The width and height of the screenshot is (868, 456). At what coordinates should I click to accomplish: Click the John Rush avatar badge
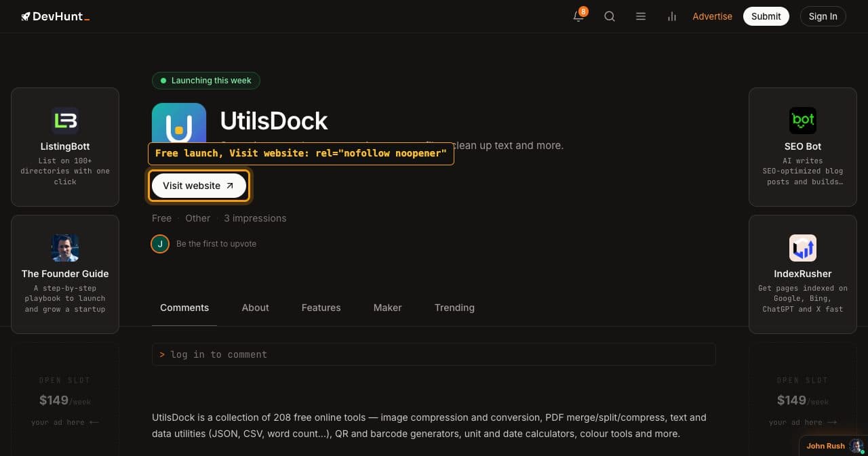coord(856,446)
